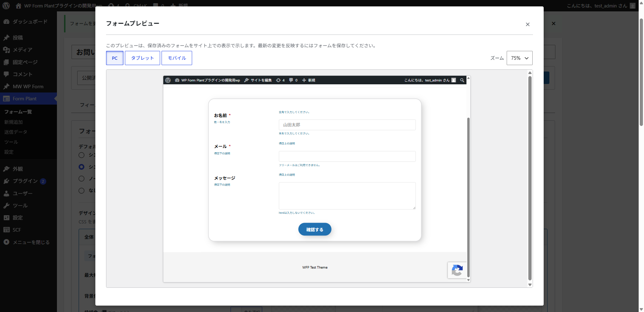The image size is (644, 312).
Task: Open WP Form Plant site link in preview bar
Action: click(x=207, y=80)
